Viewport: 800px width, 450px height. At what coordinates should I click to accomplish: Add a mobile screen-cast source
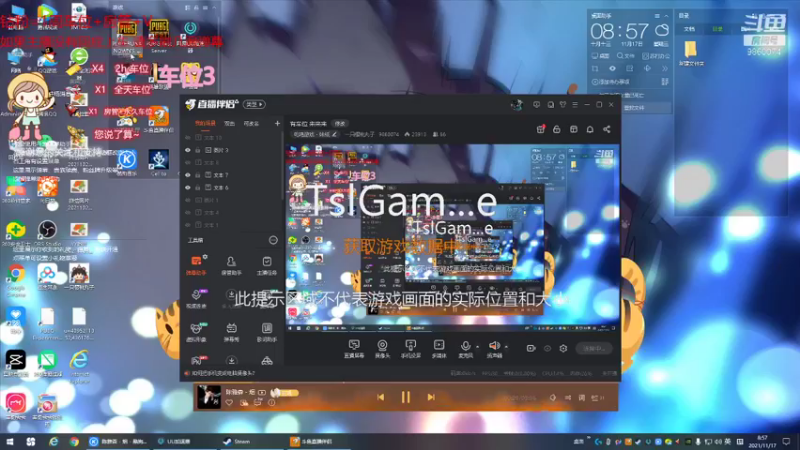pyautogui.click(x=410, y=348)
